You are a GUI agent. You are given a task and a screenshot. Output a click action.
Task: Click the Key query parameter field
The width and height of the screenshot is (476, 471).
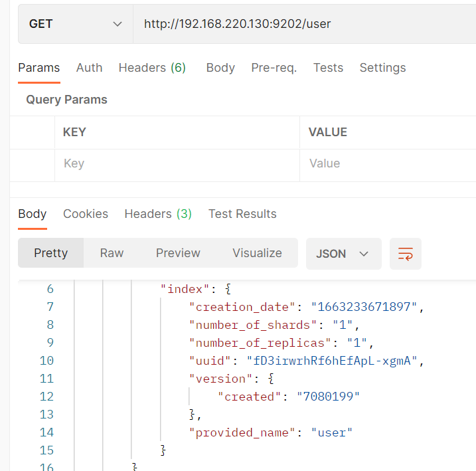177,163
